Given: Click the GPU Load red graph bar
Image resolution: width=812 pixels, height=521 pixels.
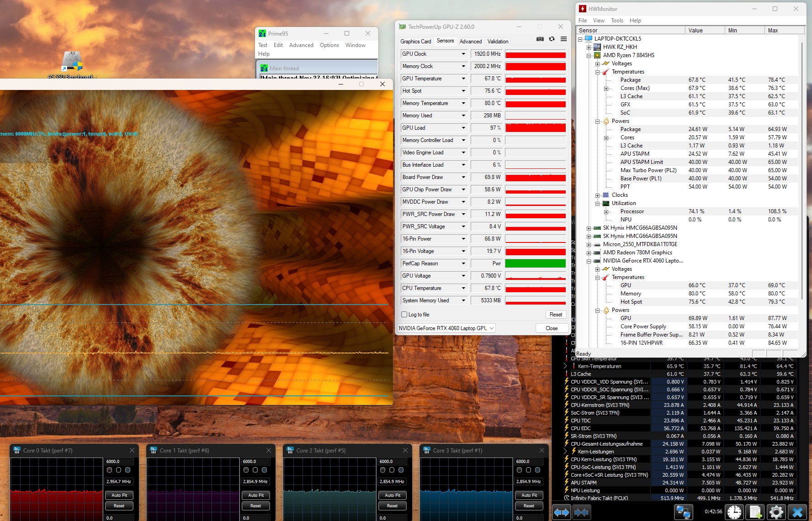Looking at the screenshot, I should (535, 128).
